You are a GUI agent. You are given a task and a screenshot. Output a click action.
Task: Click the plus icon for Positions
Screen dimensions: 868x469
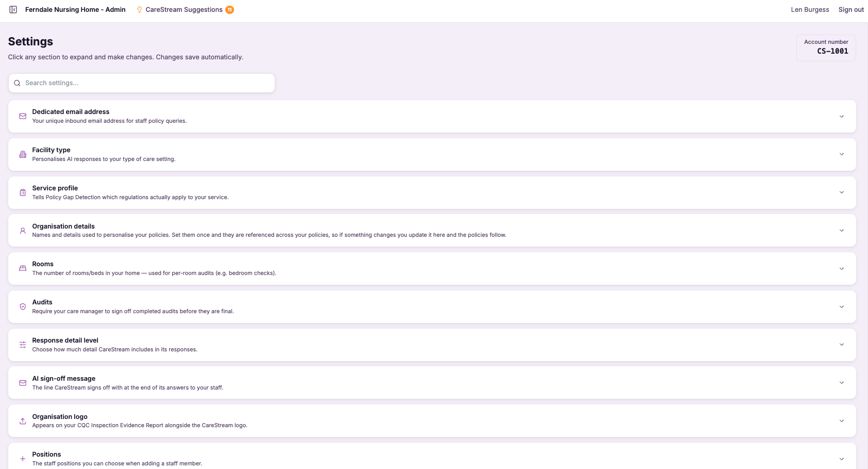pyautogui.click(x=23, y=459)
